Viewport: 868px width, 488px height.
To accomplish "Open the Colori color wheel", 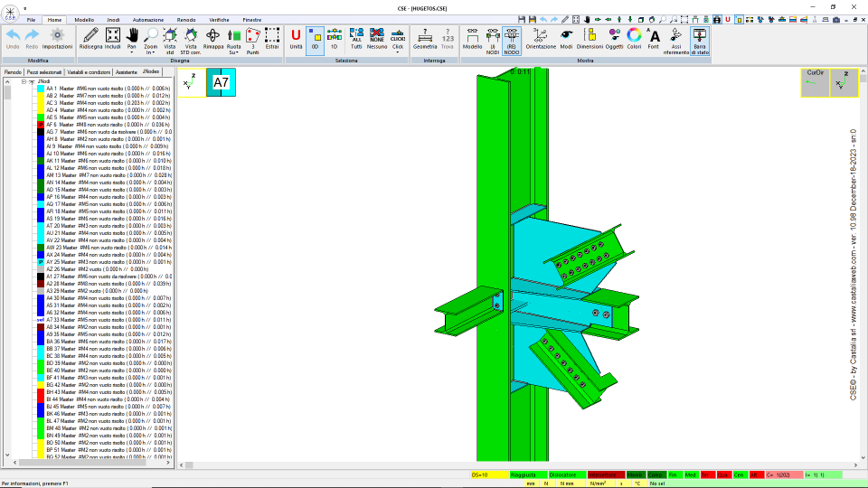I will click(634, 36).
